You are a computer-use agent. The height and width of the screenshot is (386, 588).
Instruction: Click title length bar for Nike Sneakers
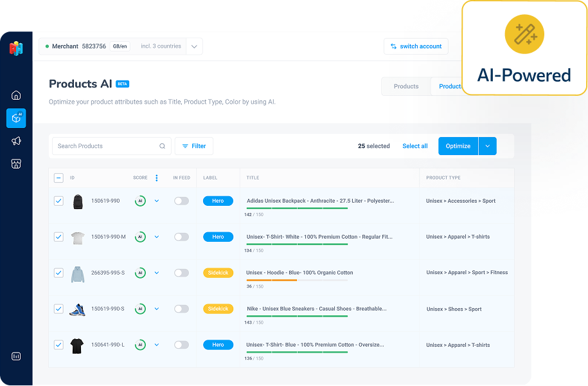(x=297, y=316)
